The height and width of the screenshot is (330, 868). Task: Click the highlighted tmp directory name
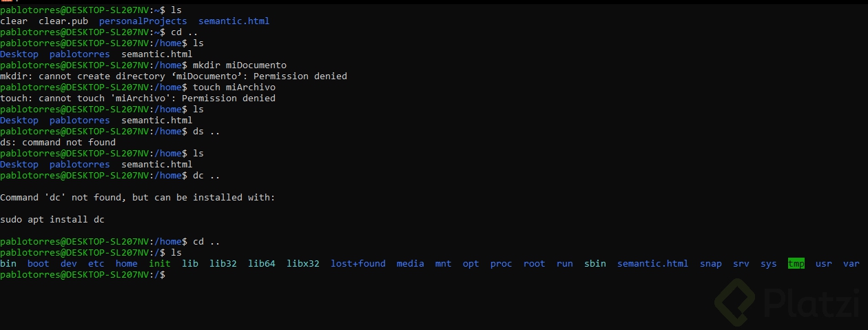[796, 264]
